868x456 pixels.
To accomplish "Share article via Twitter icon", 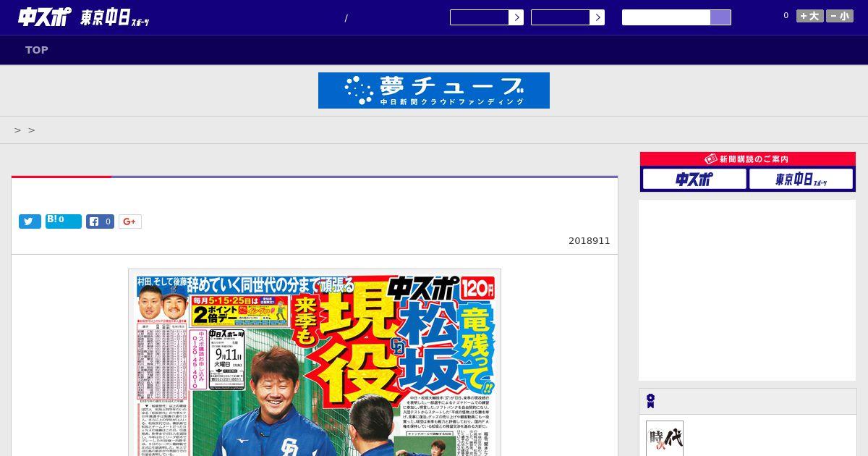I will tap(30, 221).
